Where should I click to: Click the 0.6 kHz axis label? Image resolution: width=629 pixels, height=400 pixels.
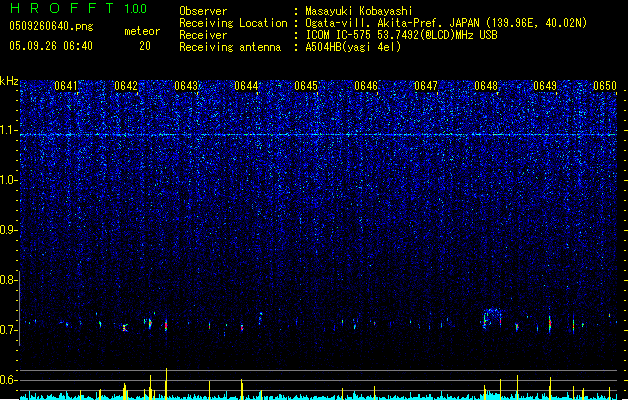[8, 380]
